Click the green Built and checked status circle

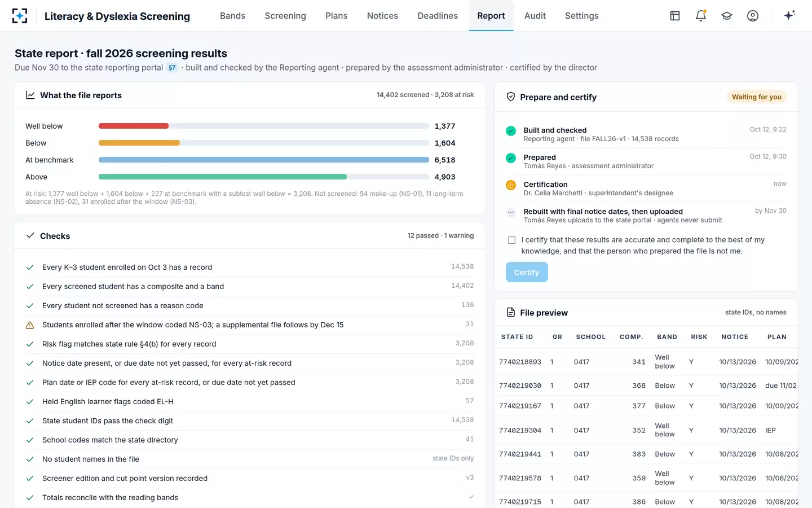point(511,131)
